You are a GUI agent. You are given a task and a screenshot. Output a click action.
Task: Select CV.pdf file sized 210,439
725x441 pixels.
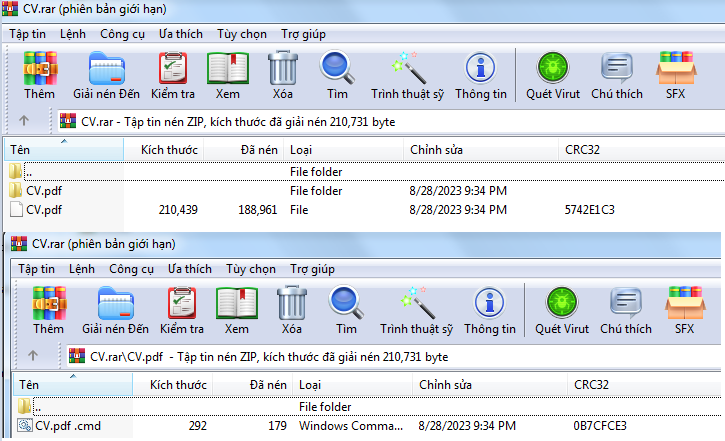[x=365, y=209]
